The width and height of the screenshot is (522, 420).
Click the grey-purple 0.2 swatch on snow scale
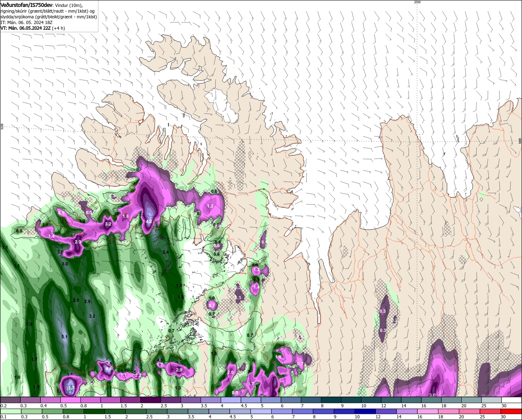tap(11, 400)
